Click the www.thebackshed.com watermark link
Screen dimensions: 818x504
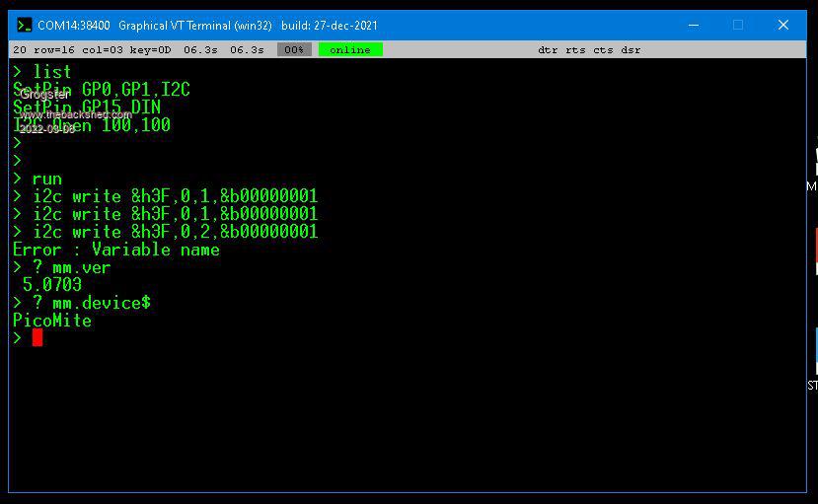coord(75,114)
